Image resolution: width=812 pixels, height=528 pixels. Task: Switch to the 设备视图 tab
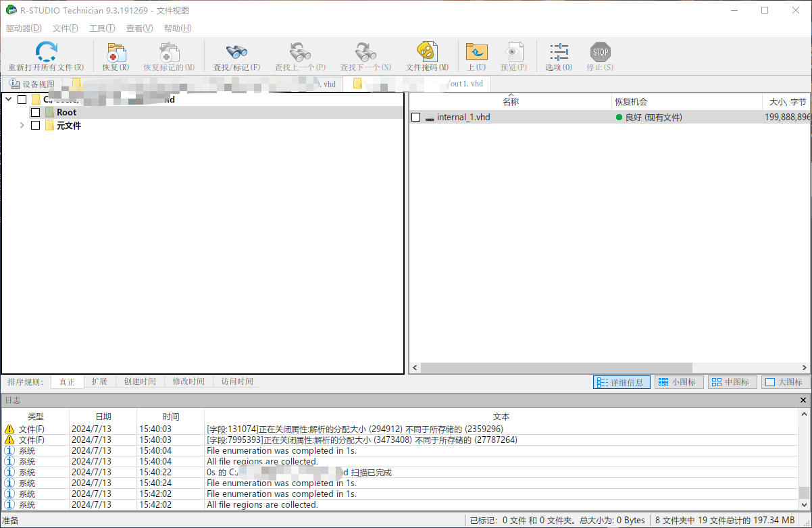tap(32, 84)
